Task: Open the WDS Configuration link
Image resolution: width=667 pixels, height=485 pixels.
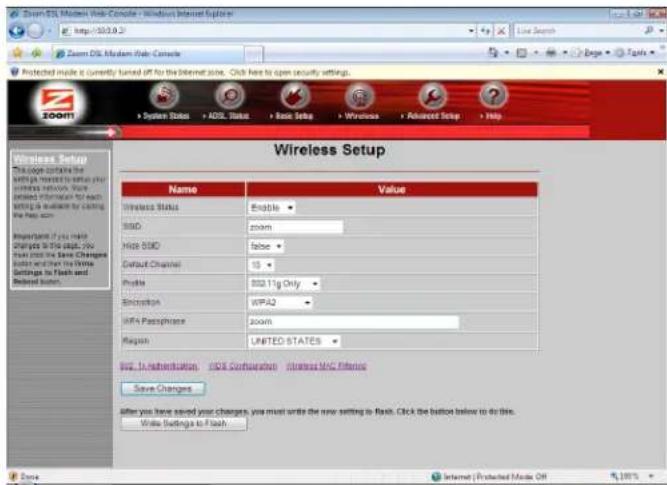Action: [243, 366]
